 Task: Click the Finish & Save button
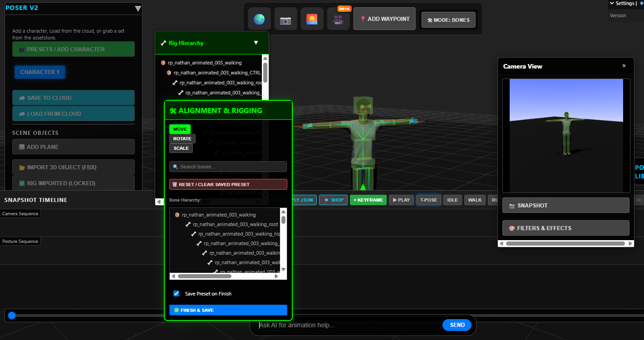[228, 310]
